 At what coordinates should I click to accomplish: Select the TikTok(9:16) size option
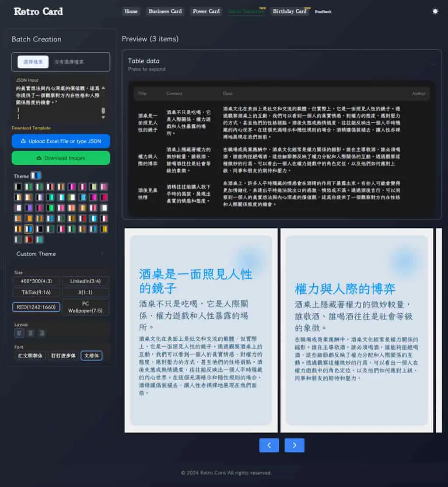point(36,292)
